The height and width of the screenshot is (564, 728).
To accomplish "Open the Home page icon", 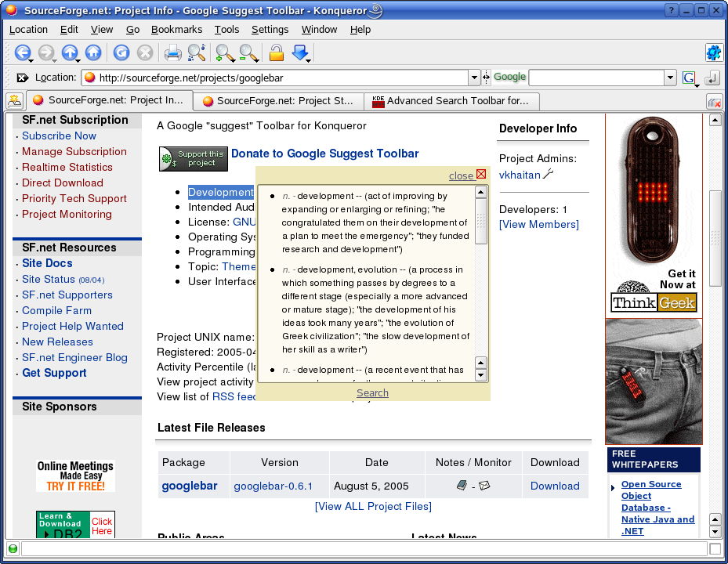I will [93, 52].
